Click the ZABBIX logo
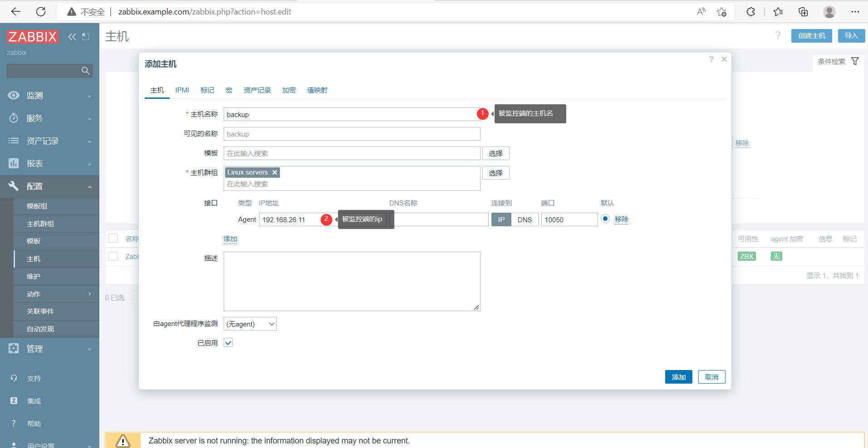 pos(32,37)
